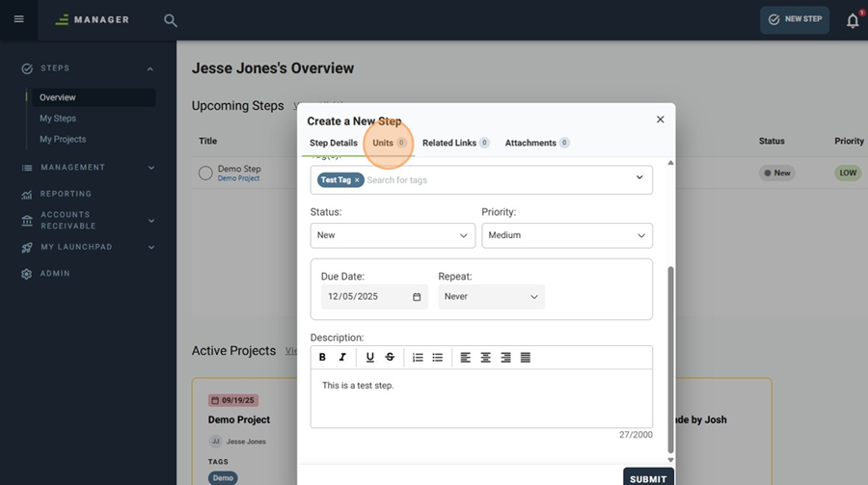
Task: Expand the My Launchpad chevron
Action: tap(151, 248)
